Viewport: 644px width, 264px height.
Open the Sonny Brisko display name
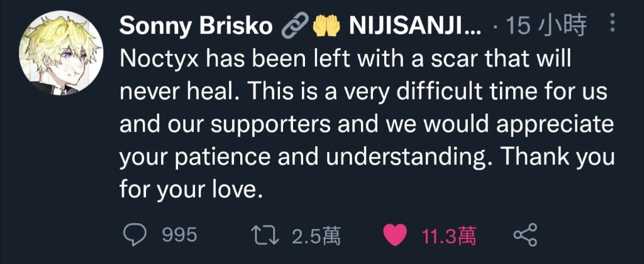pyautogui.click(x=196, y=26)
